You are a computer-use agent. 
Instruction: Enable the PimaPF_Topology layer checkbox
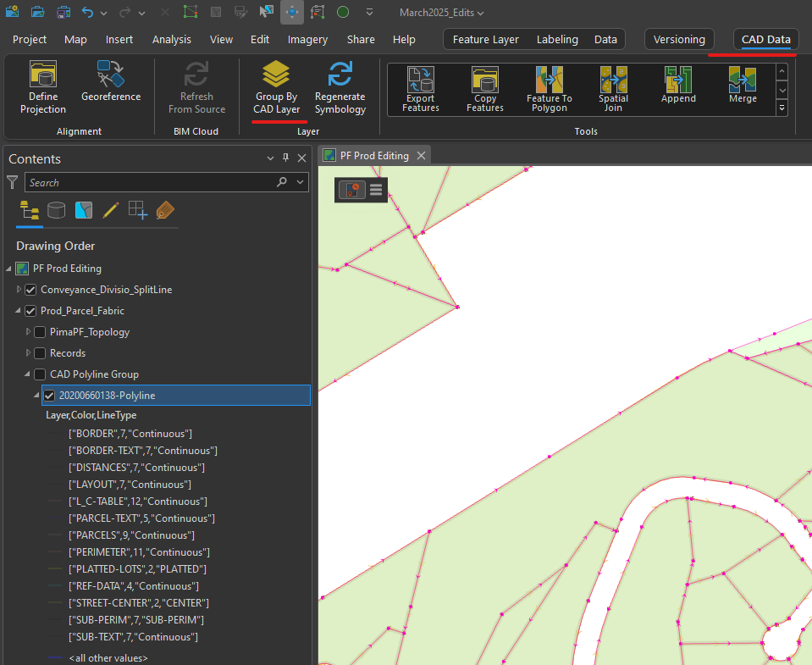point(39,331)
